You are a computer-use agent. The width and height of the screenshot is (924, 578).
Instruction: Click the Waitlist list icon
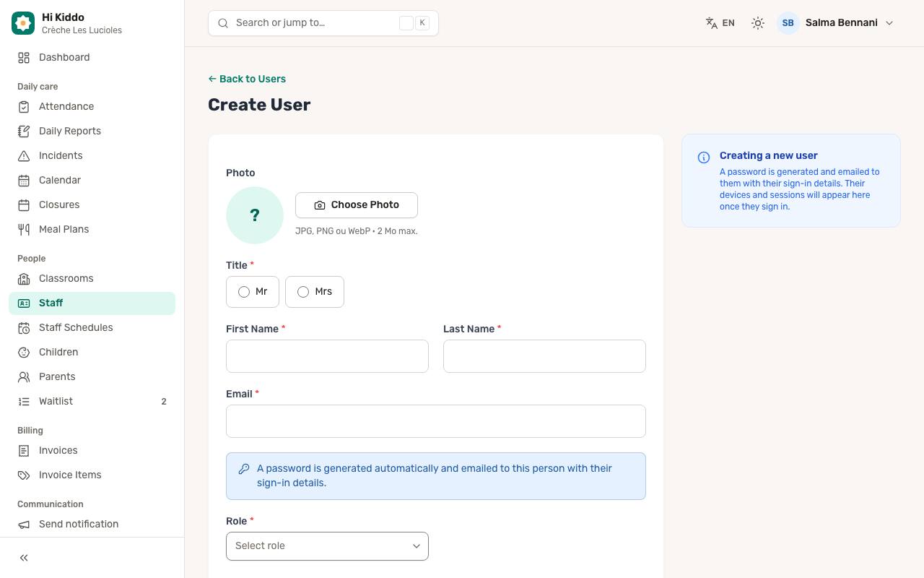click(24, 401)
